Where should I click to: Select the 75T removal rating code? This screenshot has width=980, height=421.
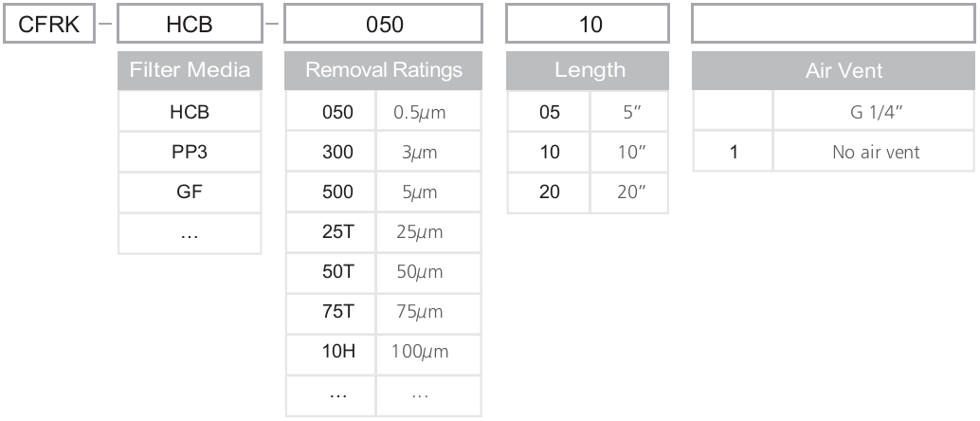(331, 312)
